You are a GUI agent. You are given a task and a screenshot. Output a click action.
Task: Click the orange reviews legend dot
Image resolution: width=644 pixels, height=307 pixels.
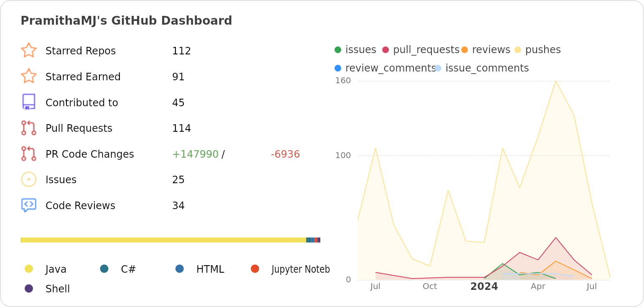pyautogui.click(x=464, y=50)
